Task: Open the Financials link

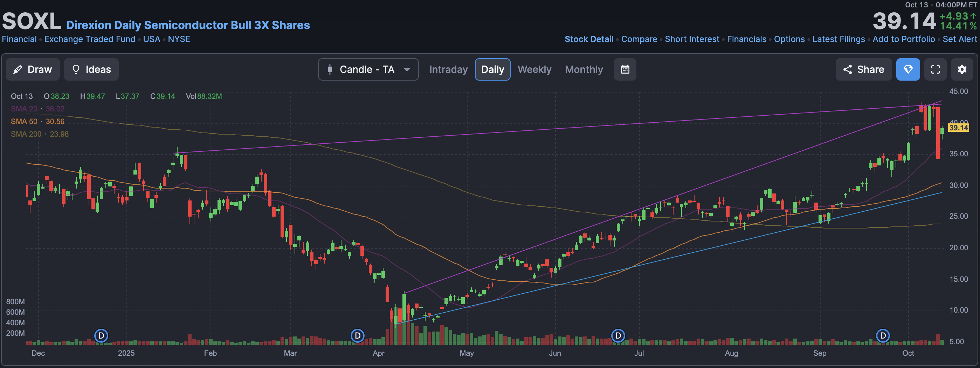Action: pos(746,39)
